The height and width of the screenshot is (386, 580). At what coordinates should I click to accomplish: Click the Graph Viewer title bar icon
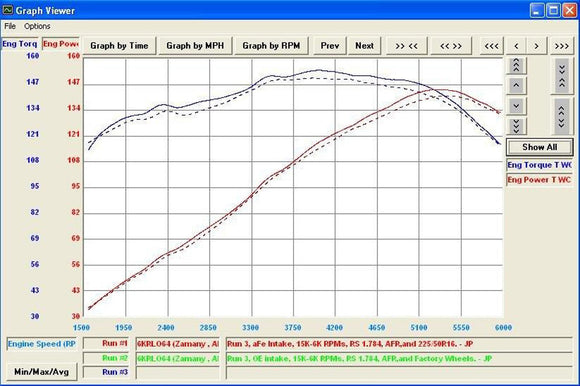(x=8, y=10)
